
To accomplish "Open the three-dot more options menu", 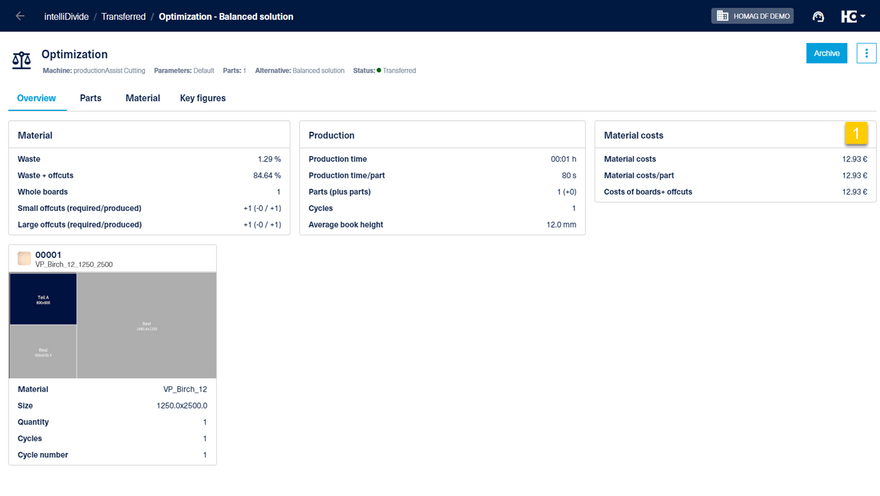I will click(x=867, y=53).
